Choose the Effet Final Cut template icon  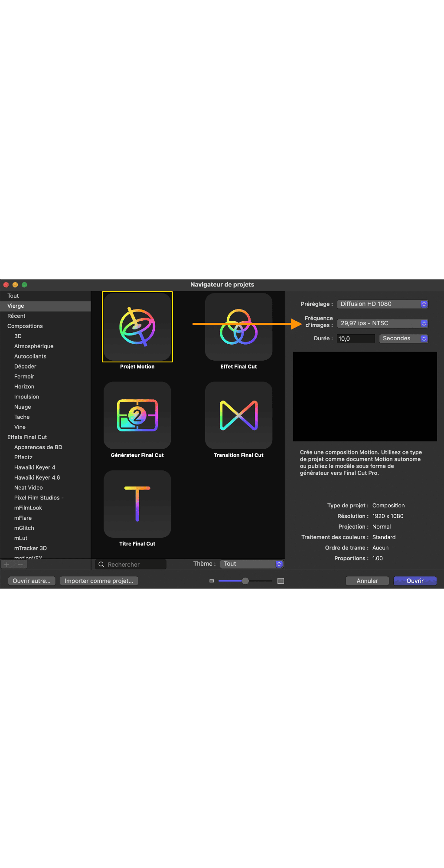point(239,327)
